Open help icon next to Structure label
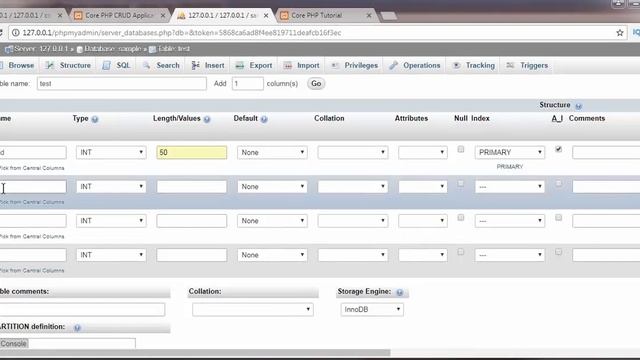Viewport: 640px width, 360px height. 578,106
